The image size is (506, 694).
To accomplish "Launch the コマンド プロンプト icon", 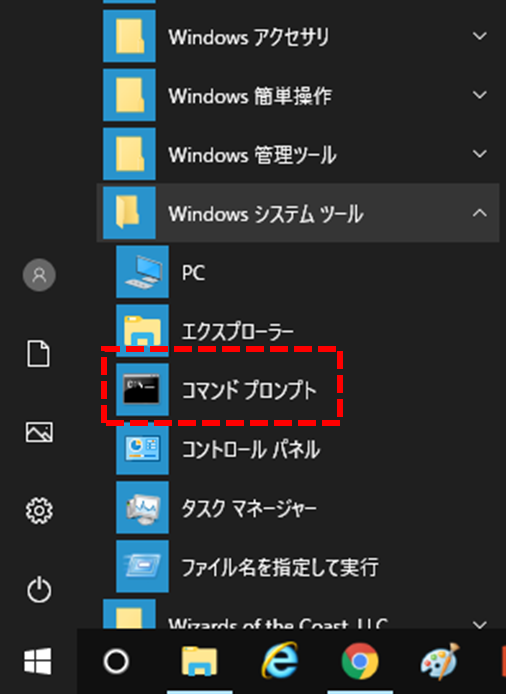I will [143, 389].
